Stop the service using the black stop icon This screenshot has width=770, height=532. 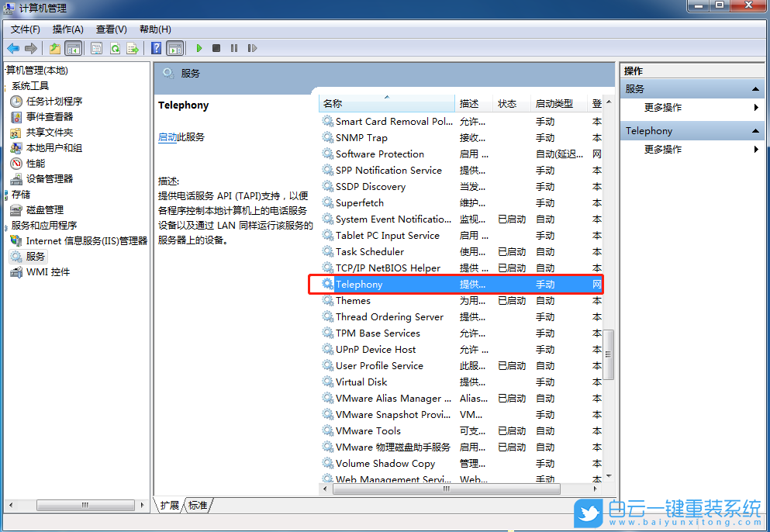click(218, 48)
